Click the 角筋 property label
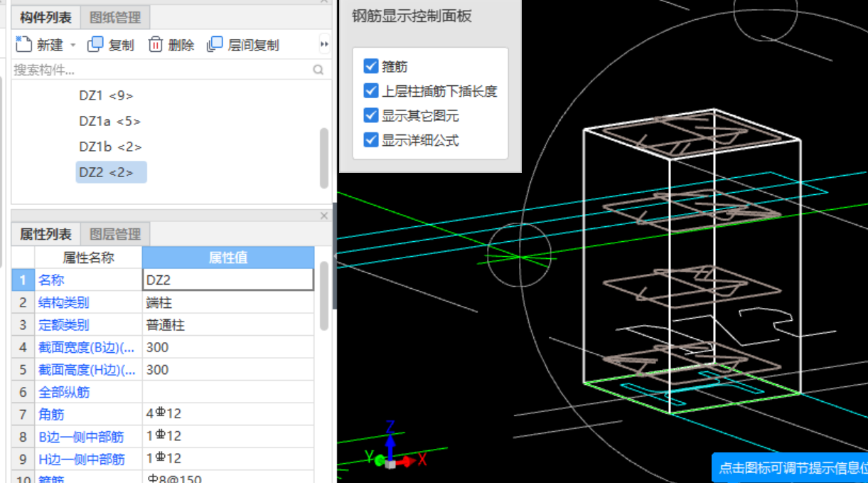 (51, 415)
